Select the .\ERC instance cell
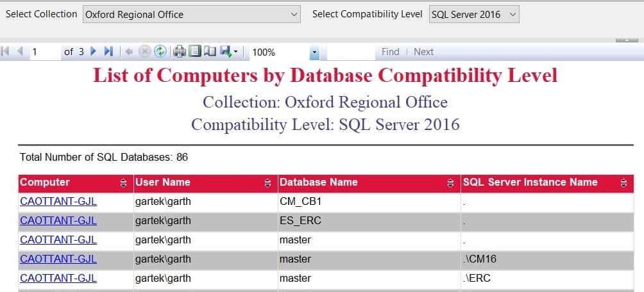 pyautogui.click(x=547, y=279)
